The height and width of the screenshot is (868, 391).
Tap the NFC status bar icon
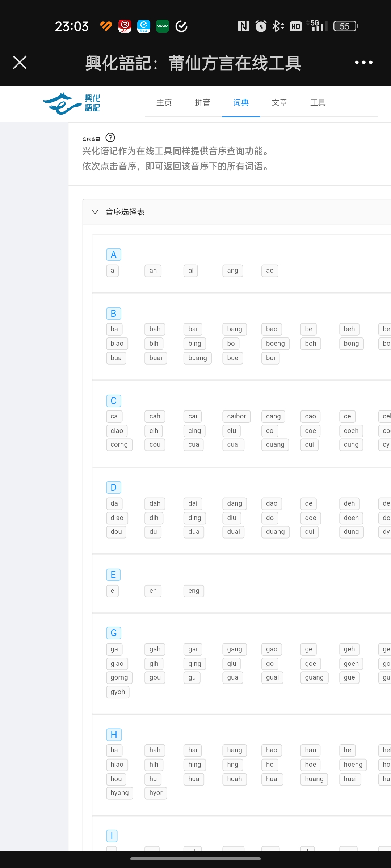pos(243,26)
